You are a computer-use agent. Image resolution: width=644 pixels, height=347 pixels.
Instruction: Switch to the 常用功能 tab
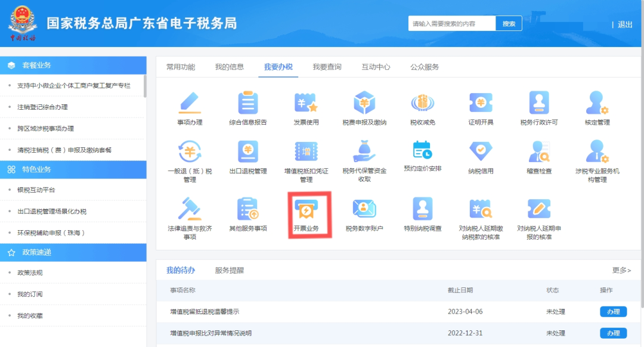click(x=181, y=67)
